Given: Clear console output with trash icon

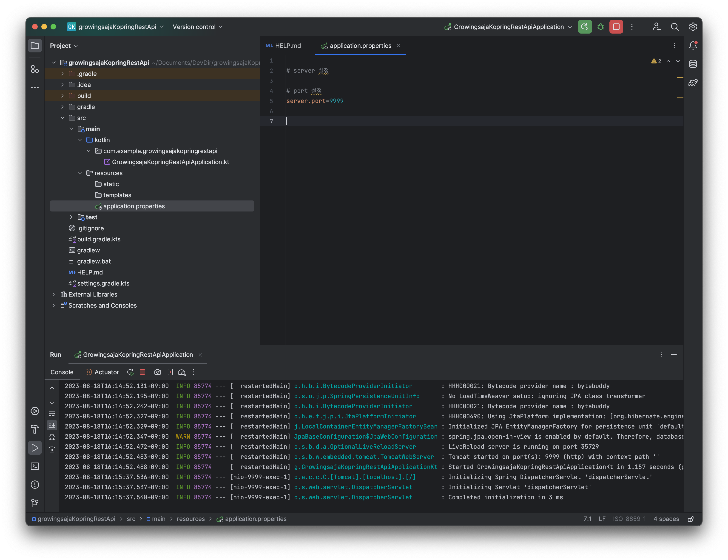Looking at the screenshot, I should [x=52, y=449].
